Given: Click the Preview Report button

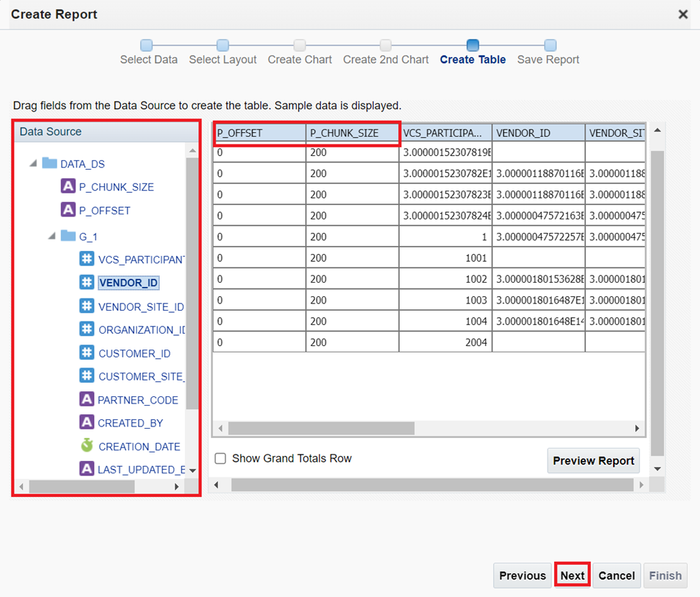Looking at the screenshot, I should [594, 461].
